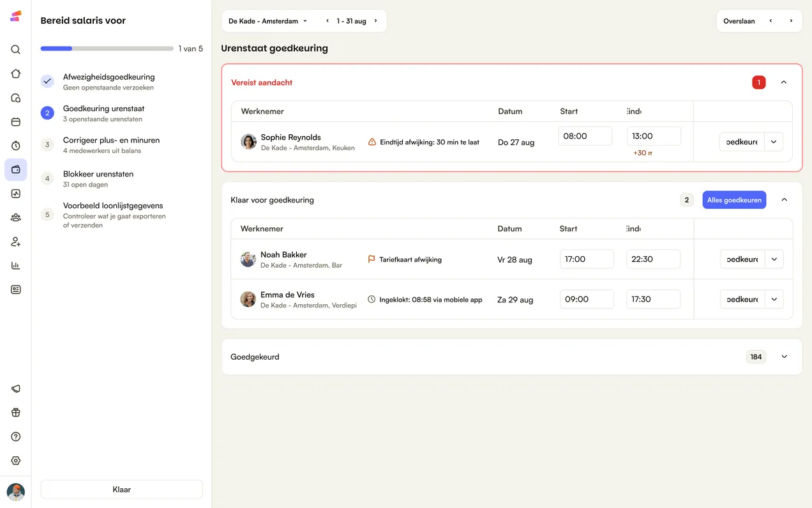Open settings with the gear icon
Viewport: 812px width, 508px height.
[x=16, y=461]
